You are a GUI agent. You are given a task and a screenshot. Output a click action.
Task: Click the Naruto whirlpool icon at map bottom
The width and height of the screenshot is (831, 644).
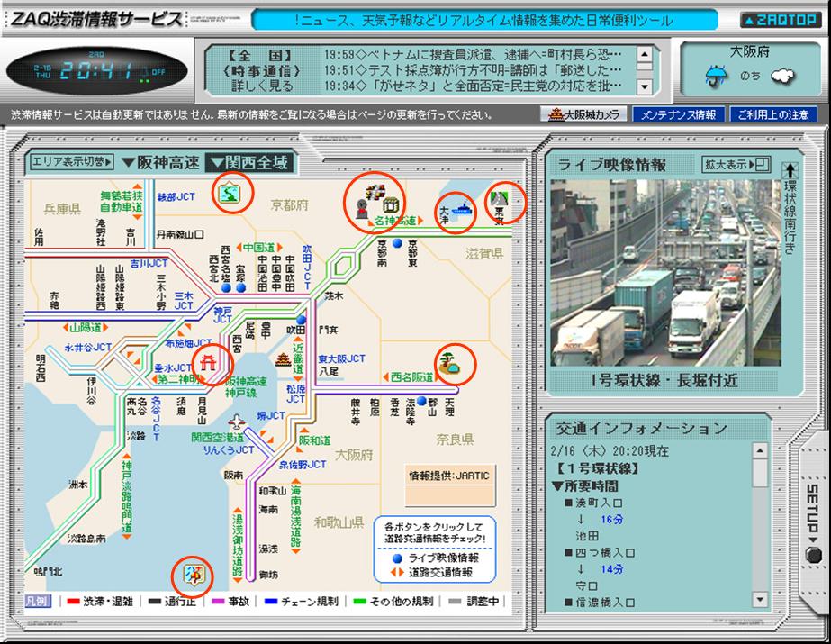tap(193, 574)
